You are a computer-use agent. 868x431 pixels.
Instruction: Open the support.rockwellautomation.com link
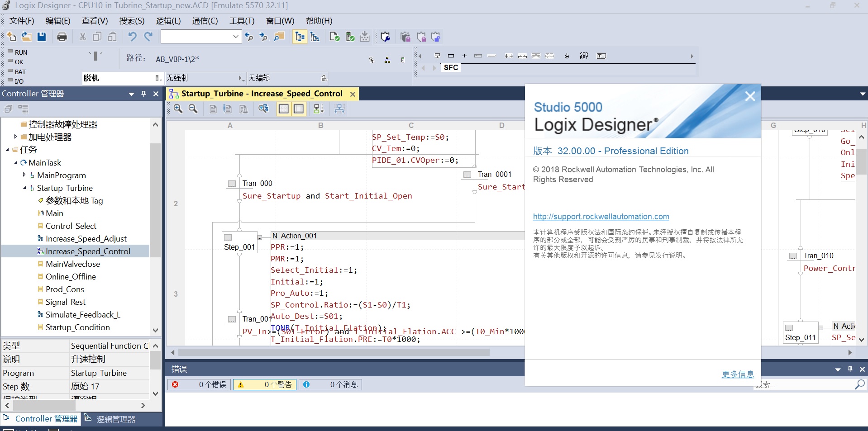pos(601,217)
